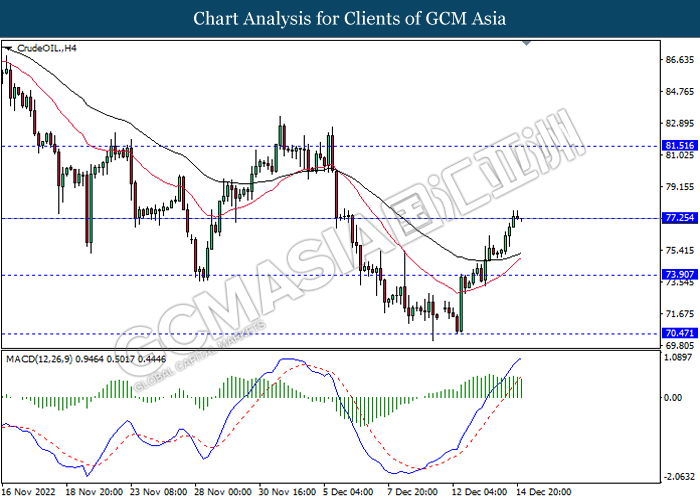
Task: Select the 70.471 price level label
Action: pyautogui.click(x=679, y=333)
